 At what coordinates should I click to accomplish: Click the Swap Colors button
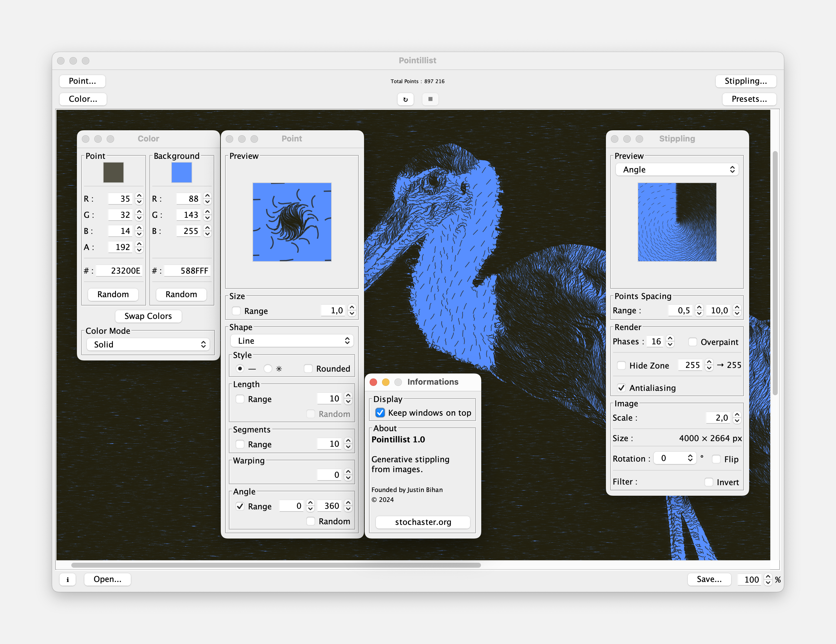[148, 316]
